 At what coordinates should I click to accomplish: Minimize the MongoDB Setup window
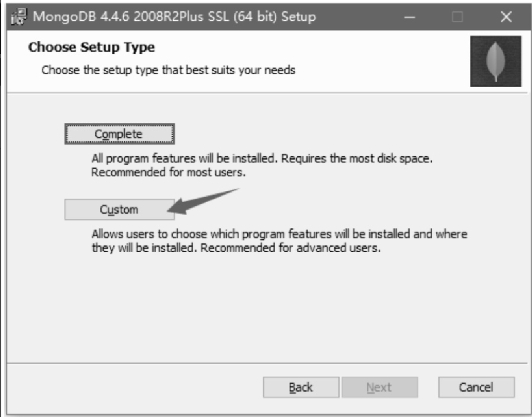click(x=409, y=17)
